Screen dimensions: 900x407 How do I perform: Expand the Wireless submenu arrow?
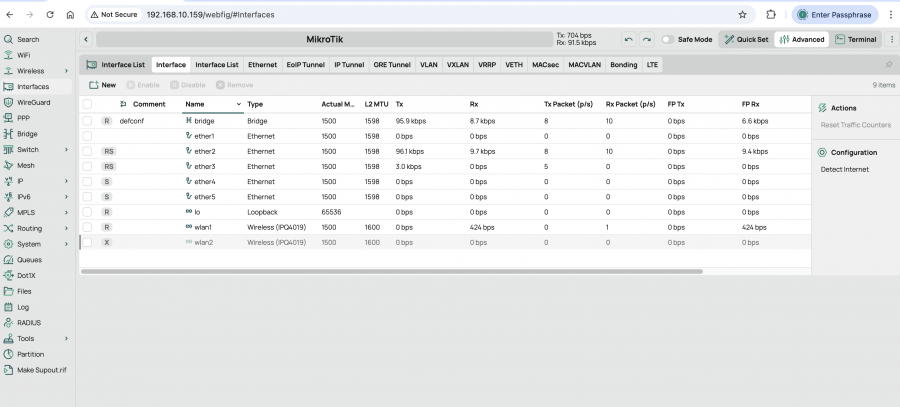[66, 71]
